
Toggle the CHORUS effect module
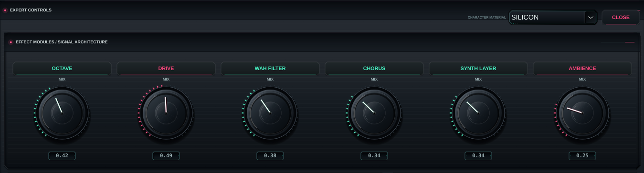[x=374, y=68]
